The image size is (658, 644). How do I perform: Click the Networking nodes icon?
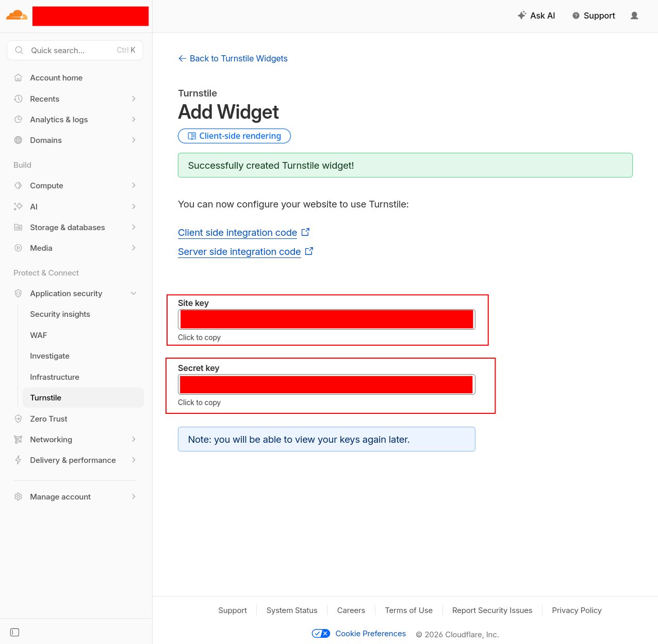(18, 439)
